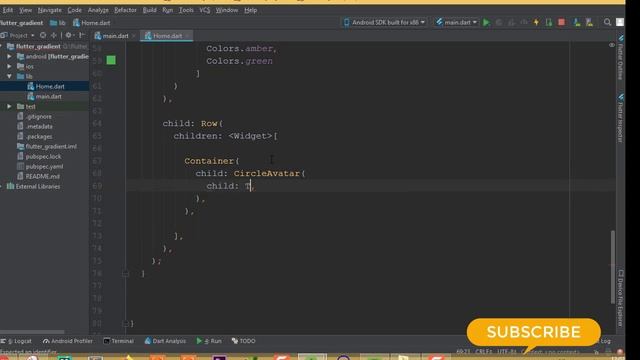Screen dimensions: 640x360
Task: Click the editor vertical scrollbar thumb
Action: coord(613,267)
